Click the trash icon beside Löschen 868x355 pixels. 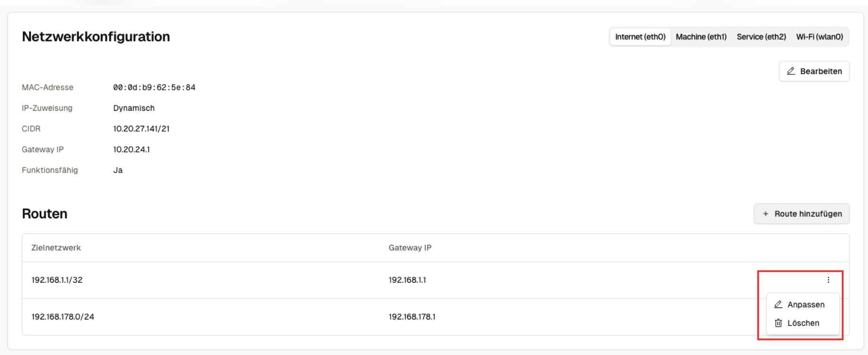click(x=778, y=323)
